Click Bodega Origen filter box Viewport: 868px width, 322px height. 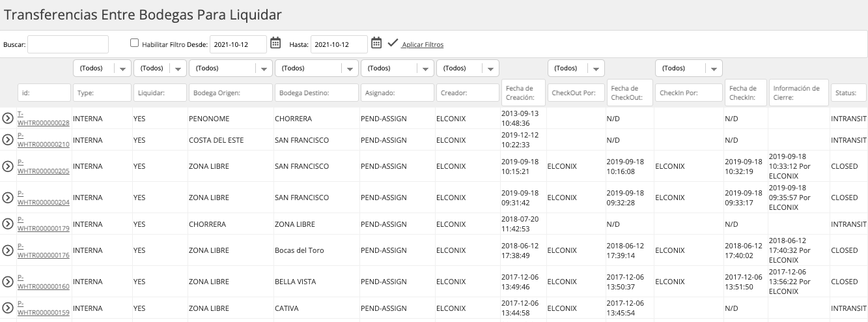coord(231,93)
